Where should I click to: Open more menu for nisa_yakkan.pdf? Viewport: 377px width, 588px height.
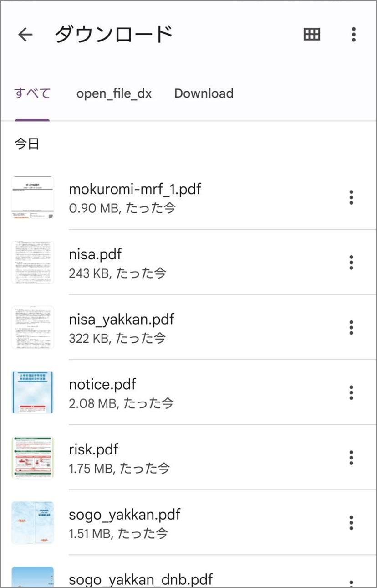(351, 327)
